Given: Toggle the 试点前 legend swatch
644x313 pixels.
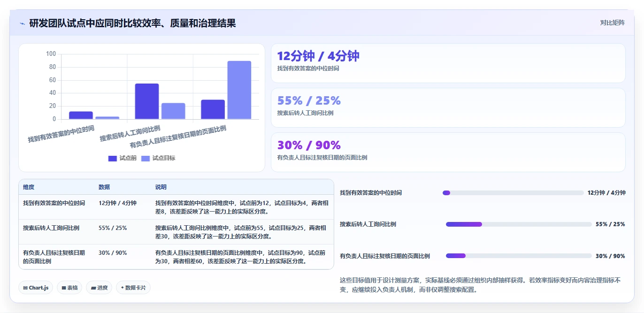Looking at the screenshot, I should [x=113, y=158].
